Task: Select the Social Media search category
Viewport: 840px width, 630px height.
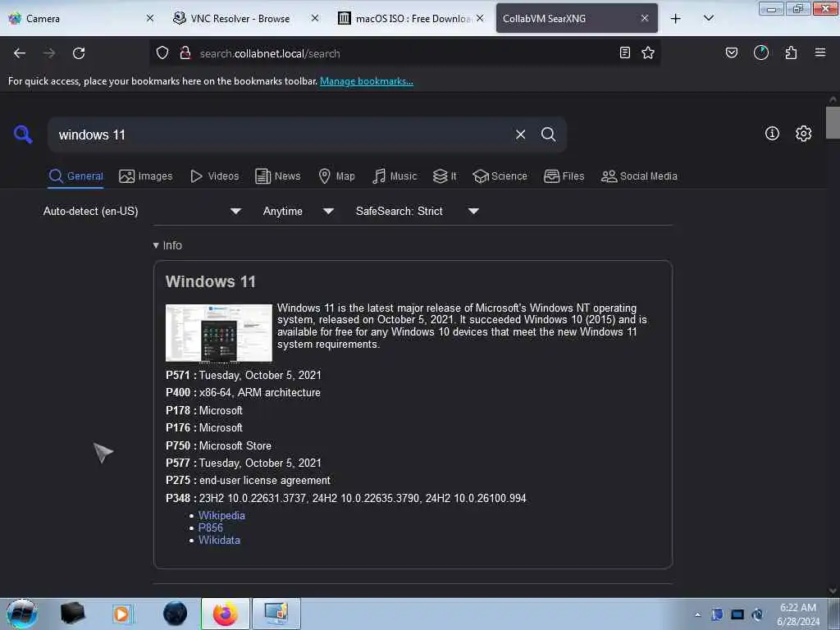Action: click(639, 176)
